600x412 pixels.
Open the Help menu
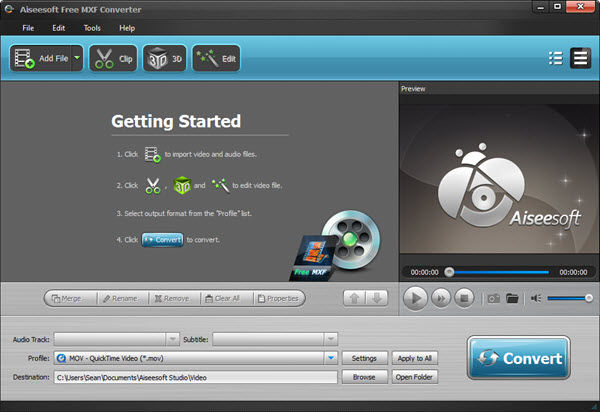pos(127,28)
